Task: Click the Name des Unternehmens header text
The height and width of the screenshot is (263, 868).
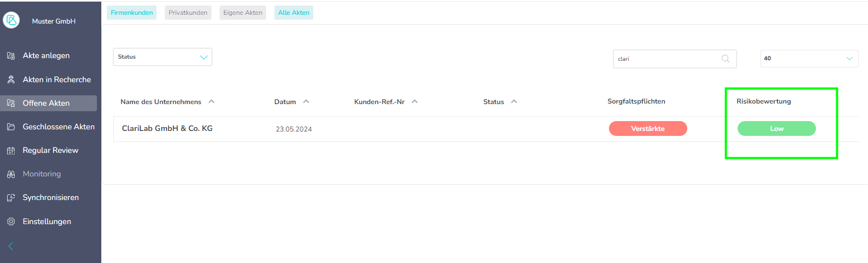Action: point(161,102)
